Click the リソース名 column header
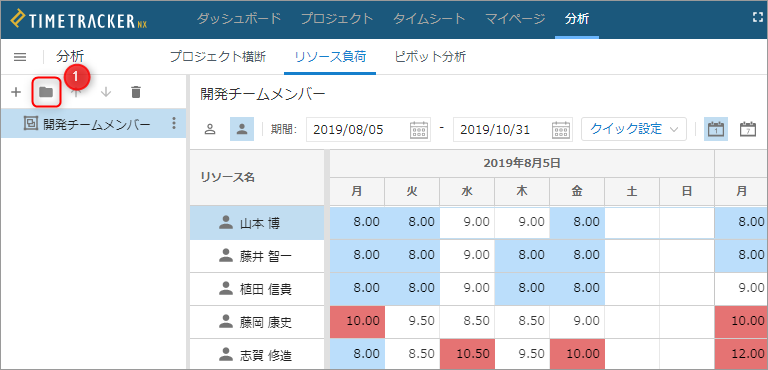The height and width of the screenshot is (370, 768). click(257, 178)
